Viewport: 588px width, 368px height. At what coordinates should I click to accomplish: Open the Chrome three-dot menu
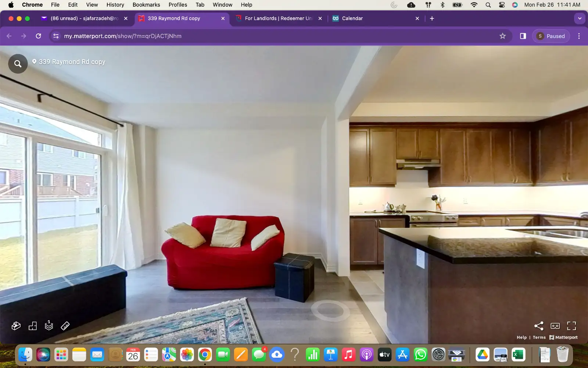pyautogui.click(x=579, y=36)
